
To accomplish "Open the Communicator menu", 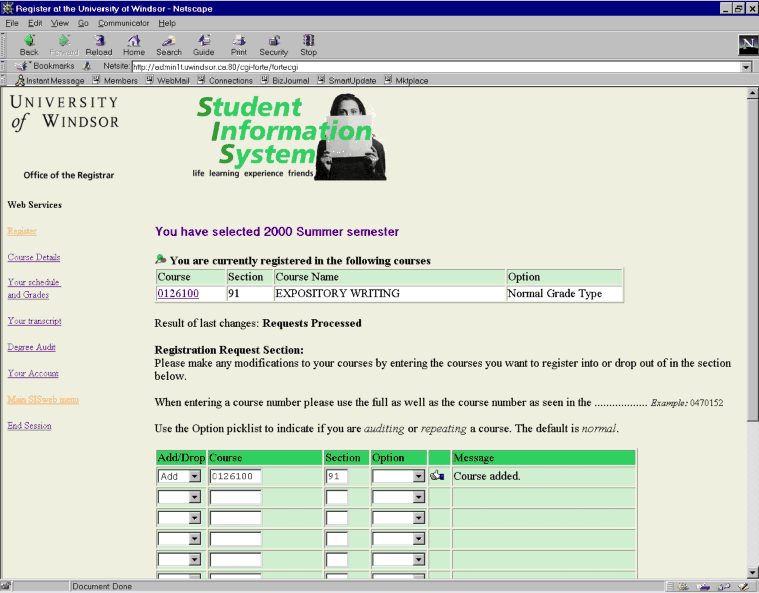I will click(124, 22).
